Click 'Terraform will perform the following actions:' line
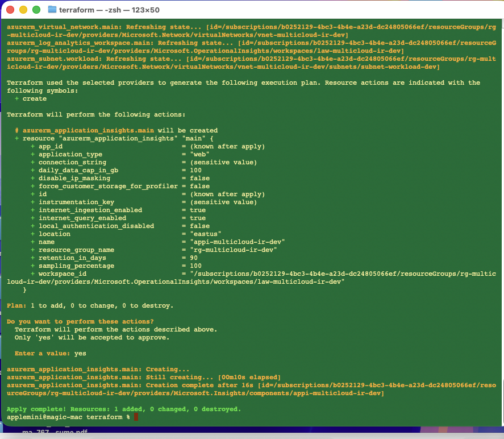This screenshot has height=439, width=504. [96, 114]
